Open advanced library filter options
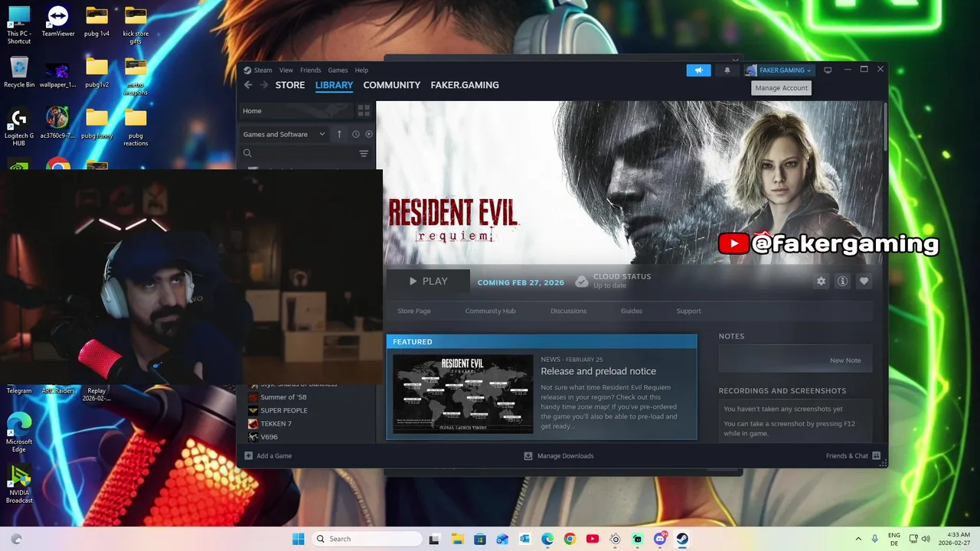Screen dimensions: 980x551 click(x=364, y=154)
